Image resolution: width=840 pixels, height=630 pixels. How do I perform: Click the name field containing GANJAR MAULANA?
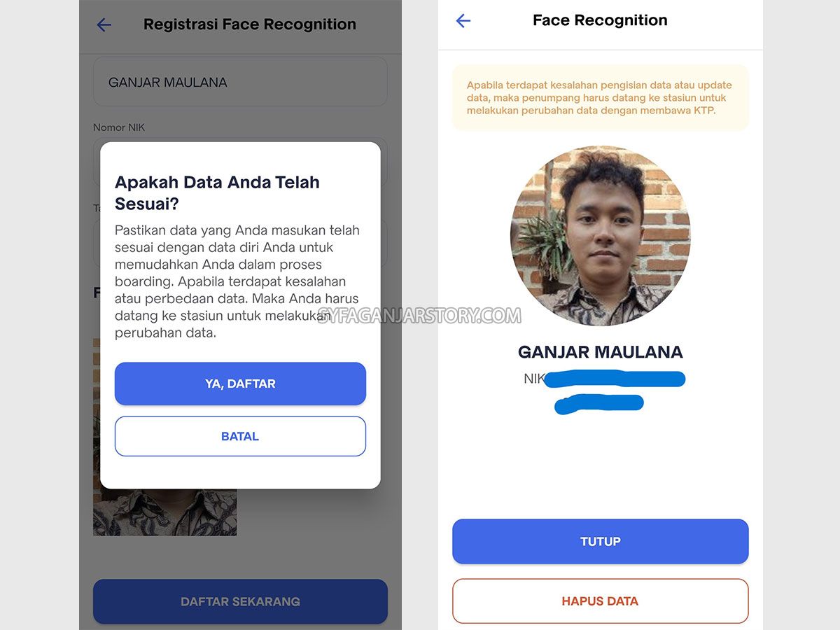240,82
